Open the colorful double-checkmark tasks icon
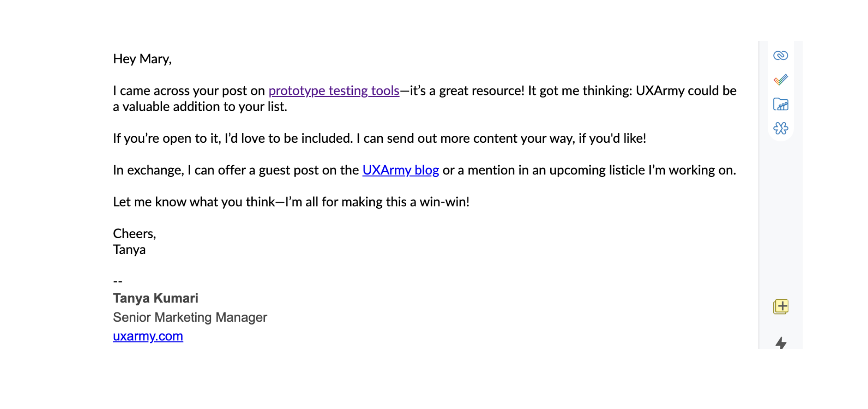Screen dimensions: 868x409 pyautogui.click(x=780, y=80)
